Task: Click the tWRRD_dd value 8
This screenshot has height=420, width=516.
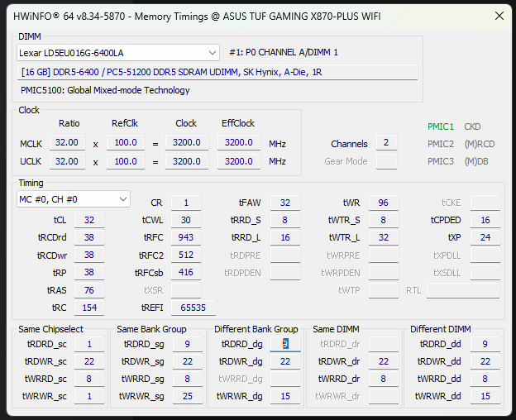Action: tap(485, 379)
